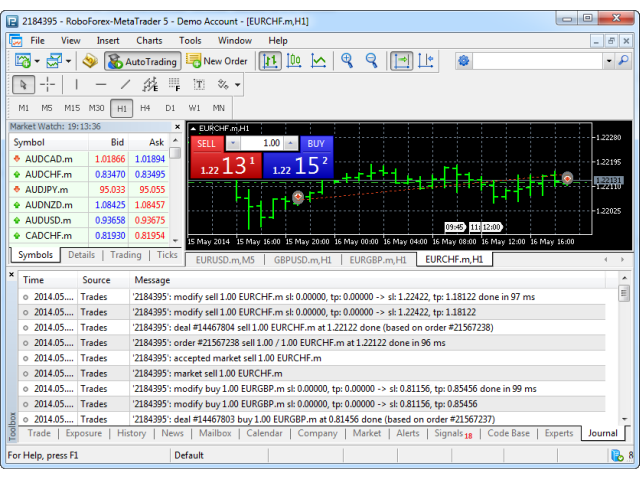Viewport: 640px width, 480px height.
Task: Switch chart to bar chart view
Action: click(x=270, y=61)
